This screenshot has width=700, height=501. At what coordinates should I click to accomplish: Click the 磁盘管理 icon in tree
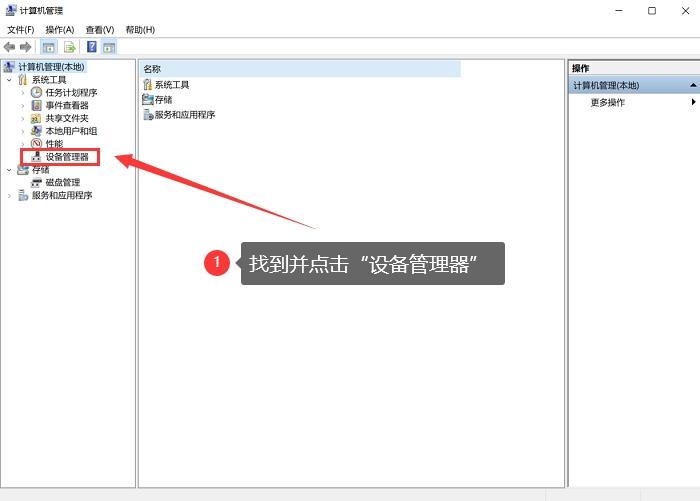click(36, 182)
